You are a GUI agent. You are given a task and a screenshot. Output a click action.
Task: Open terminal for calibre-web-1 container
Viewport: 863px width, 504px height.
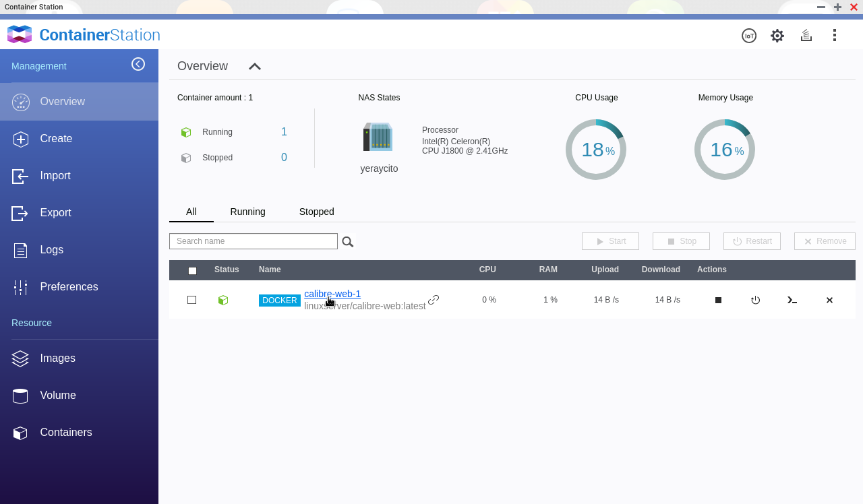[x=792, y=300]
